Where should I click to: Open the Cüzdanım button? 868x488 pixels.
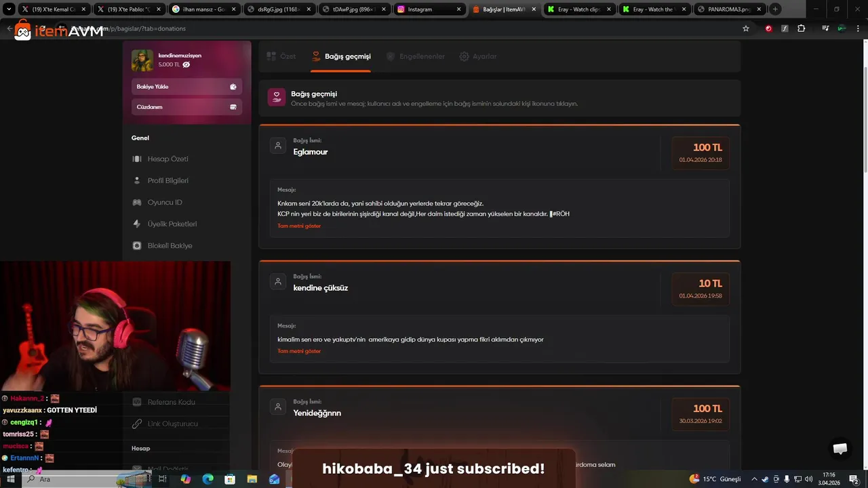(186, 107)
